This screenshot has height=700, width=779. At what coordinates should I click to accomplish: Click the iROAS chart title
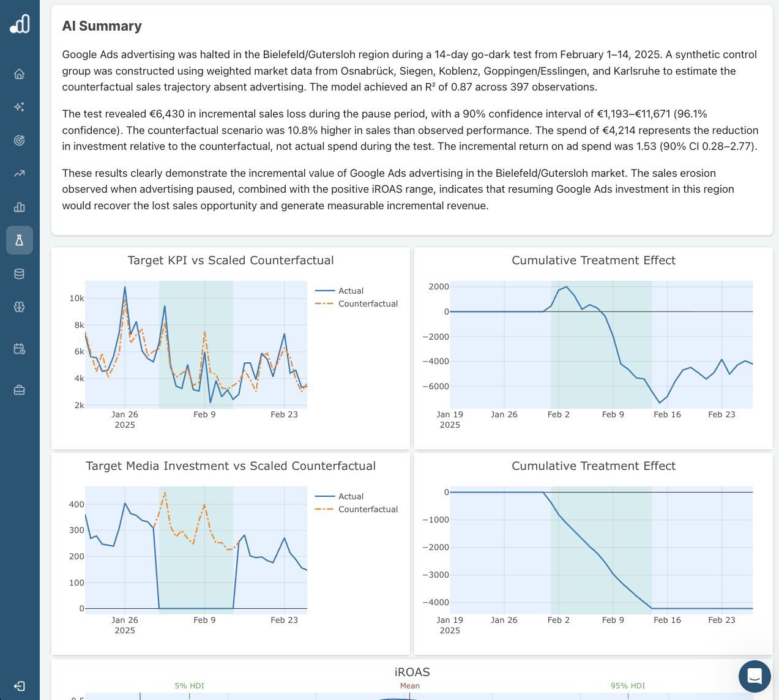tap(412, 672)
